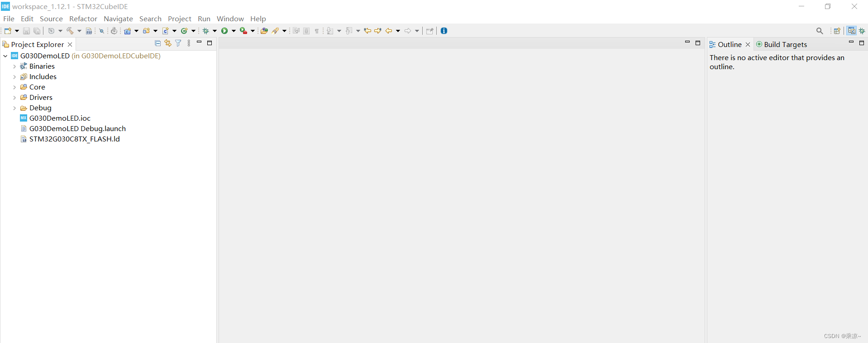Click the back navigation yellow arrow
The width and height of the screenshot is (868, 343).
[389, 31]
